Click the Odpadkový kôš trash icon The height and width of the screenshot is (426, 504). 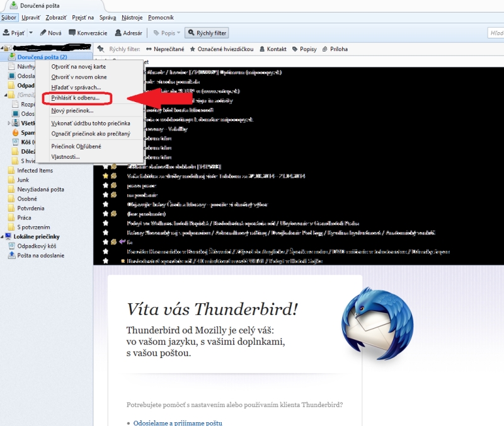tap(12, 246)
